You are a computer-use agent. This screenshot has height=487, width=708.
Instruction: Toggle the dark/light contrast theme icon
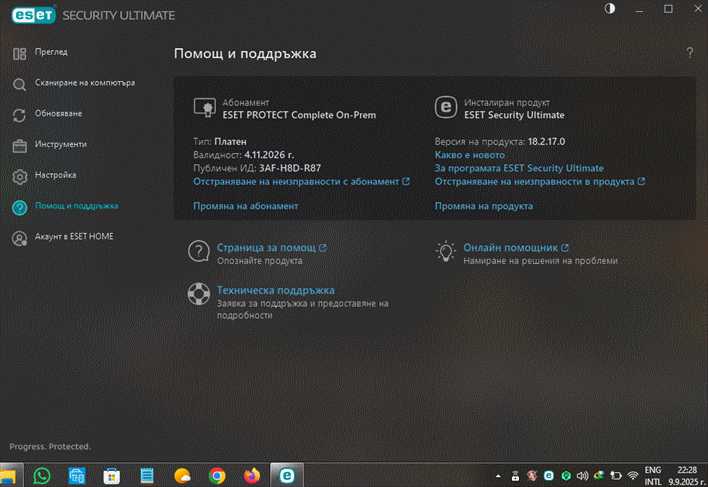[x=610, y=9]
